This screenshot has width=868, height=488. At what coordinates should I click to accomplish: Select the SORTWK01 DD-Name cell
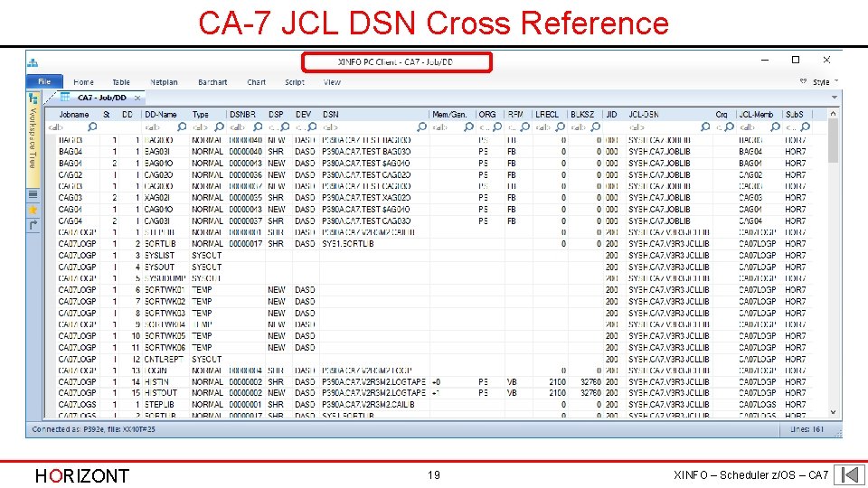point(165,290)
